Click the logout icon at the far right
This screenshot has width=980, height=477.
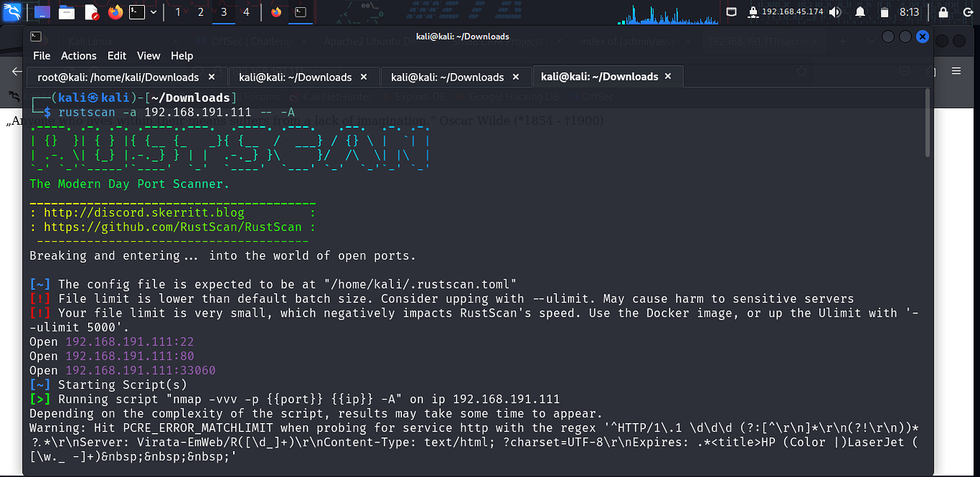[968, 11]
